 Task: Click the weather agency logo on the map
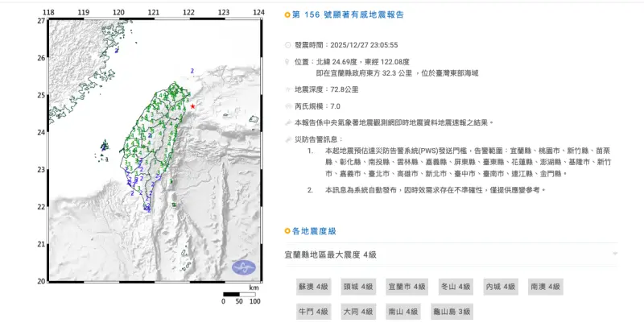(243, 268)
